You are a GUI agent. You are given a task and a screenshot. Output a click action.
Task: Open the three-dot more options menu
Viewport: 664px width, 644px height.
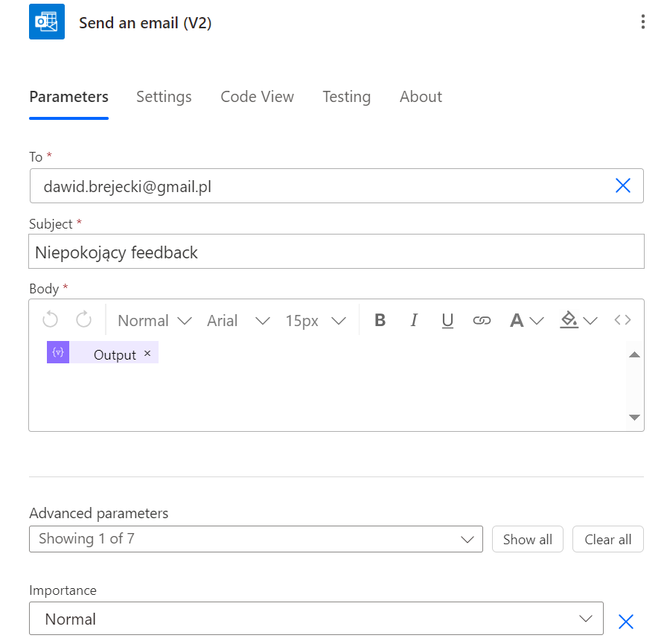click(643, 22)
